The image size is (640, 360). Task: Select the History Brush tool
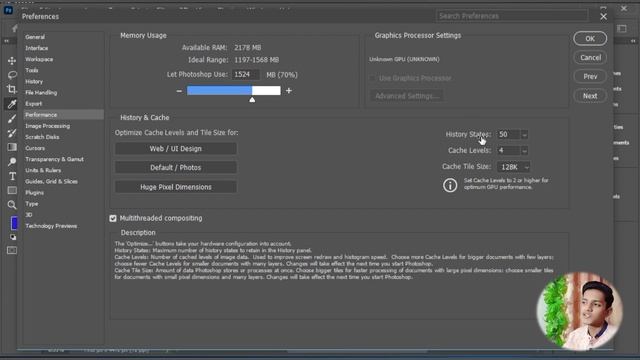(12, 133)
